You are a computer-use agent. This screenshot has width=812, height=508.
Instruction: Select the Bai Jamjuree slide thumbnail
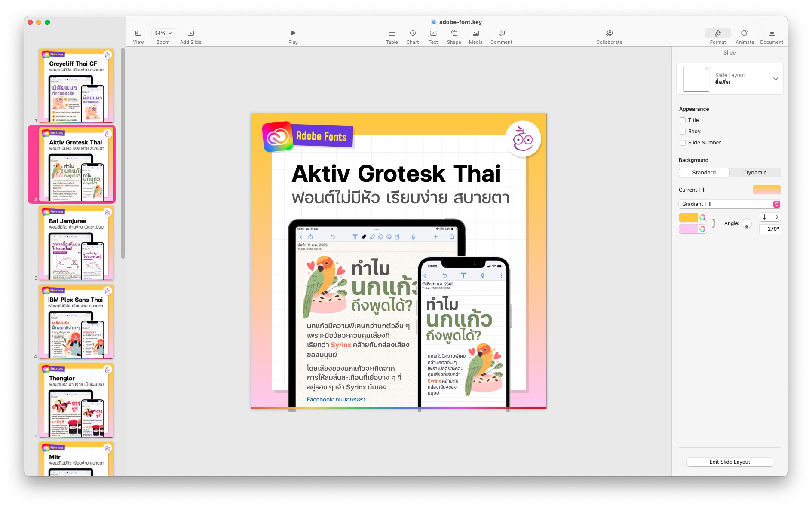point(77,243)
